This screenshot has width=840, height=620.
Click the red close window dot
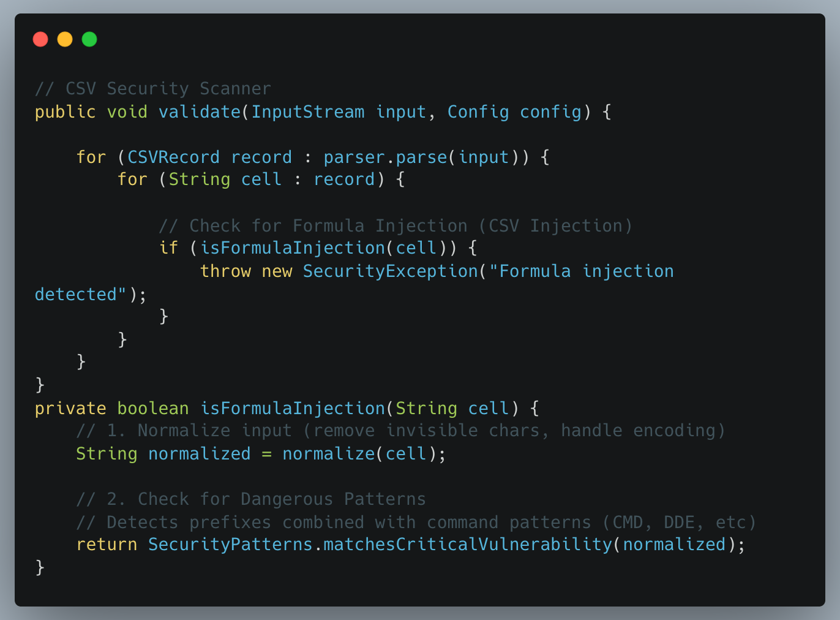[40, 39]
